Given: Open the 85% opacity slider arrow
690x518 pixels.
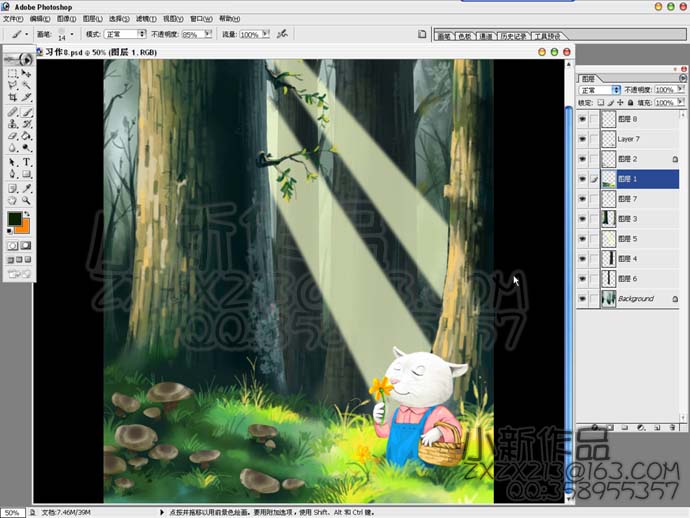Looking at the screenshot, I should pyautogui.click(x=208, y=34).
